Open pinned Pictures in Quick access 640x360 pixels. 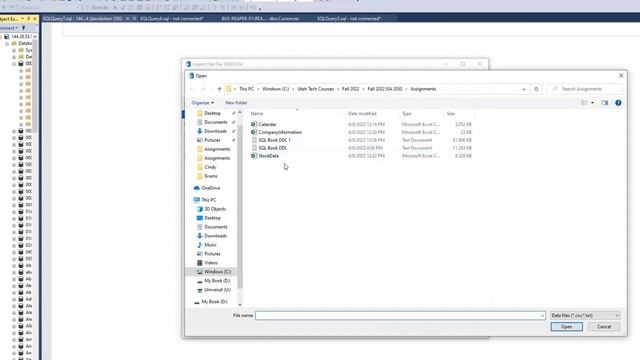[212, 140]
